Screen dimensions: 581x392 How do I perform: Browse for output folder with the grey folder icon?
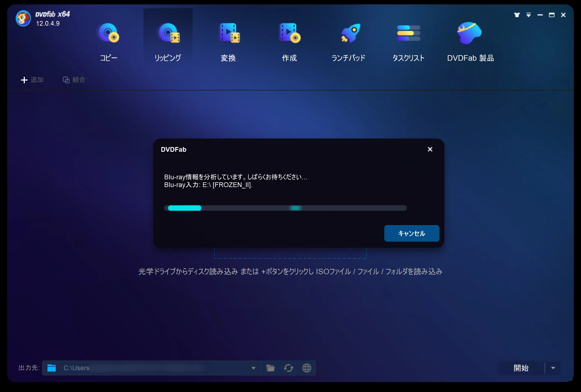pos(270,368)
